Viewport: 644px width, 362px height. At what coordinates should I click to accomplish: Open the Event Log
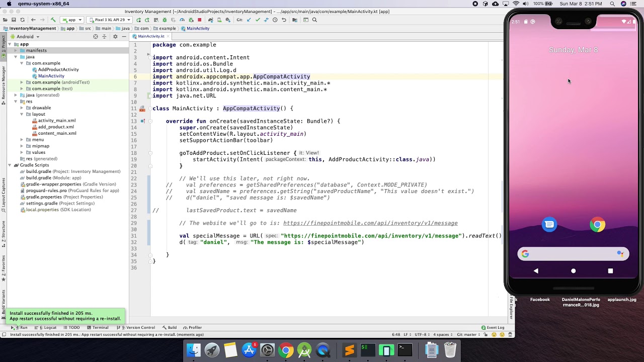493,327
